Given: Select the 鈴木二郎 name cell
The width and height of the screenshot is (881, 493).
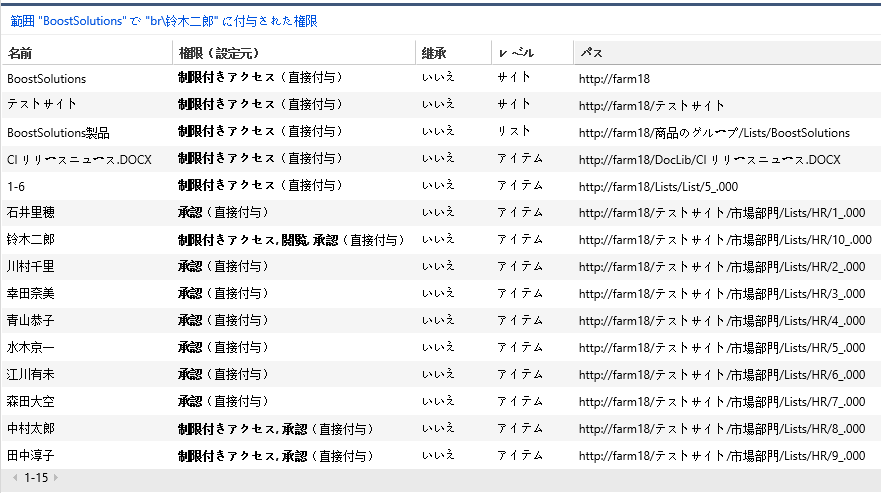Looking at the screenshot, I should (x=31, y=239).
